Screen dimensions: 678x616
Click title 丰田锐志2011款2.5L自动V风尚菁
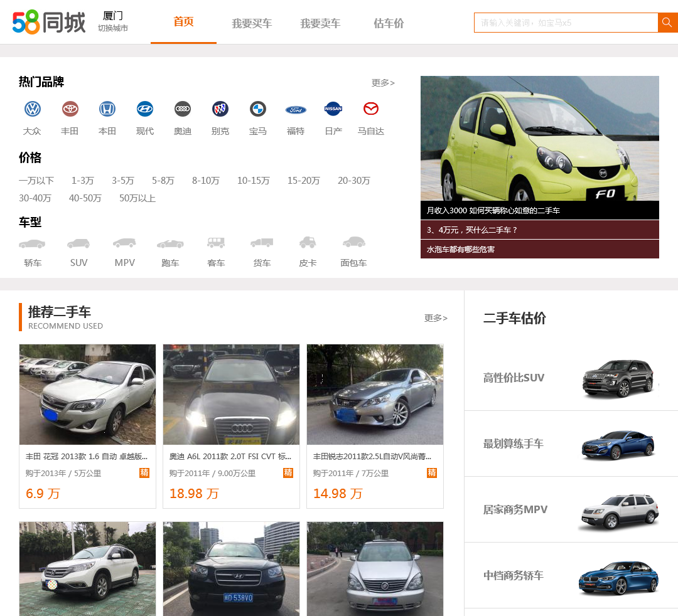pos(372,457)
